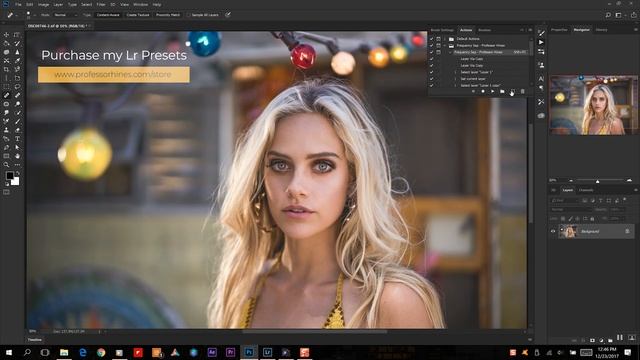Click lock icon on Background layer

click(x=627, y=231)
